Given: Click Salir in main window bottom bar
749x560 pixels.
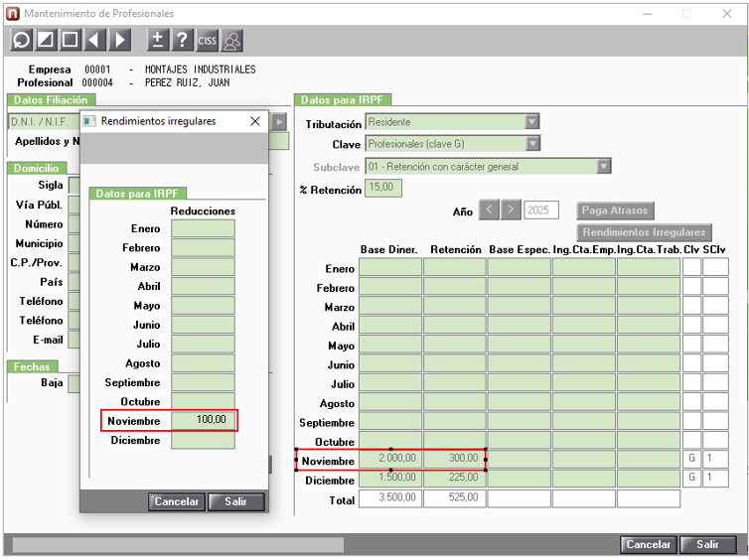Looking at the screenshot, I should coord(707,545).
